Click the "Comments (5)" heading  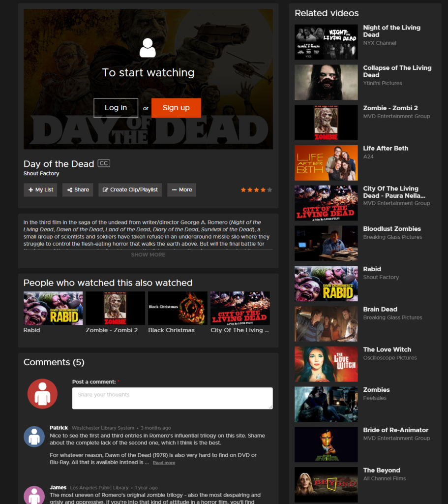point(54,362)
